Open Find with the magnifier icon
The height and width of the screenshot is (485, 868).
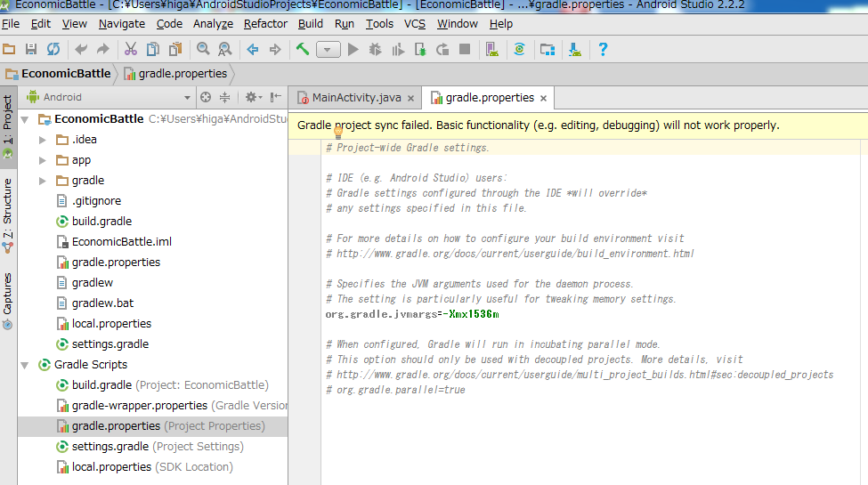coord(203,49)
